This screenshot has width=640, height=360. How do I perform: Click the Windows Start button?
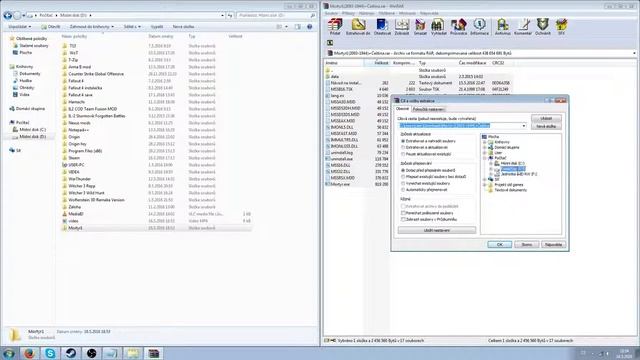[9, 353]
